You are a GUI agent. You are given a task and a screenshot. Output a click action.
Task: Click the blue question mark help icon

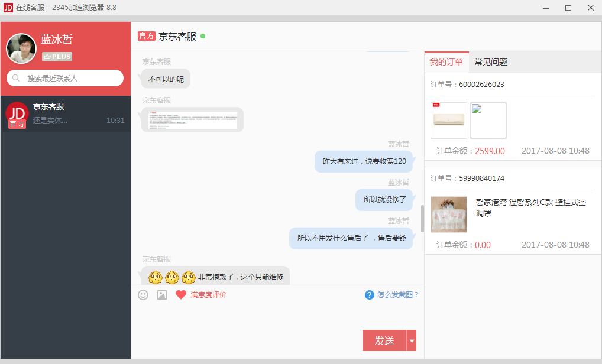(370, 295)
